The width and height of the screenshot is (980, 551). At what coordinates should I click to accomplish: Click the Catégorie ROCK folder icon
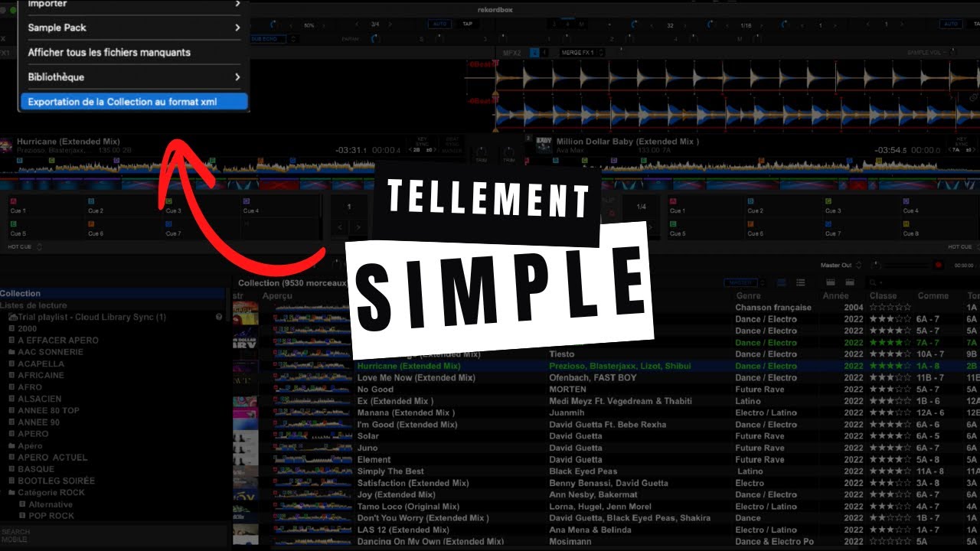click(11, 492)
